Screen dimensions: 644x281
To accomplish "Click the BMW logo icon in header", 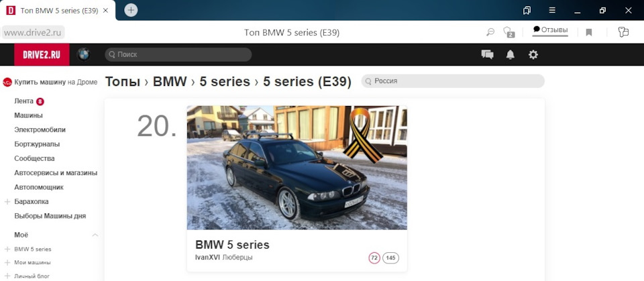I will point(84,54).
